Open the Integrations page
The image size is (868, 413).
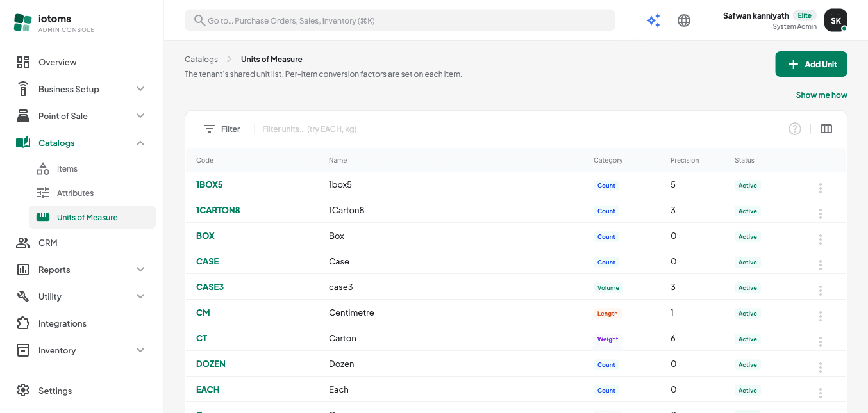click(81, 323)
